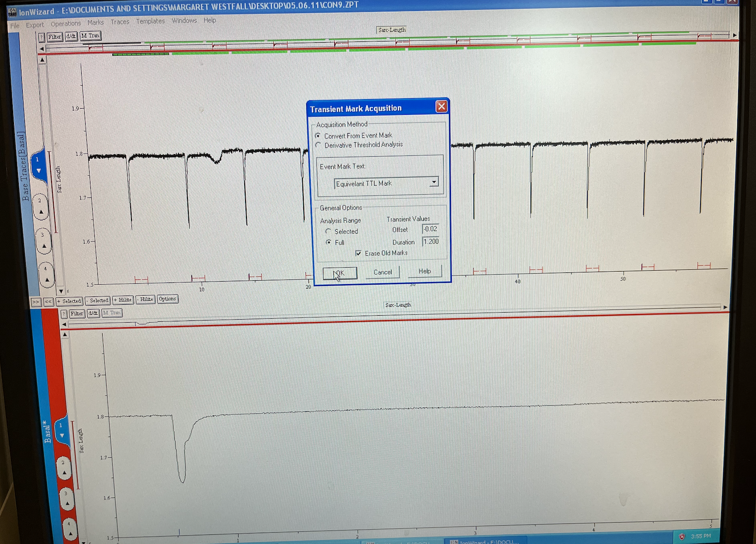
Task: Toggle the Erase Old Marks checkbox
Action: click(x=358, y=253)
